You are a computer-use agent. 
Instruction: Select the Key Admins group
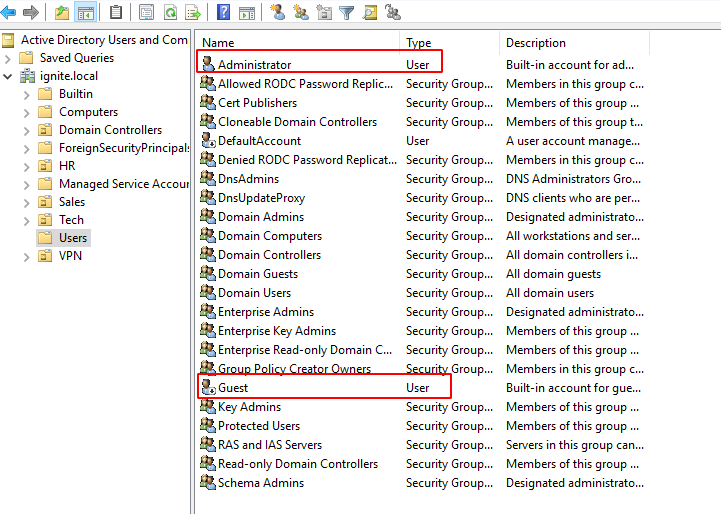point(249,406)
